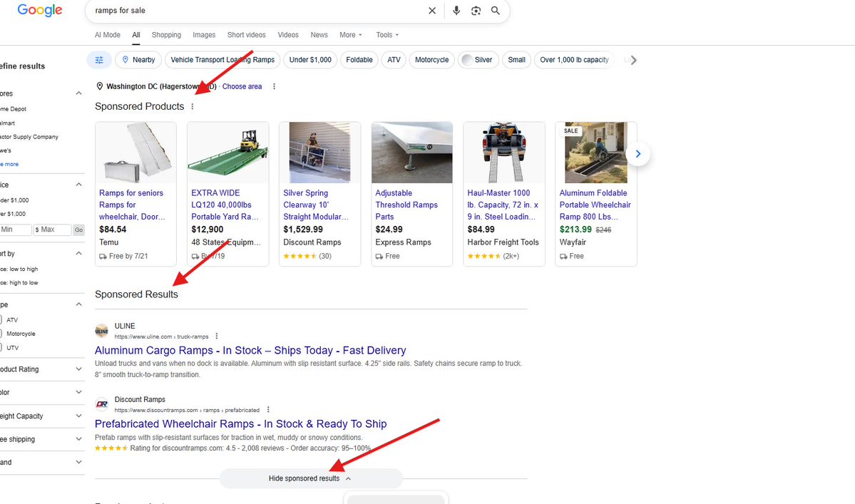Open Haul-Master 1000 lb ramp product link

(503, 205)
